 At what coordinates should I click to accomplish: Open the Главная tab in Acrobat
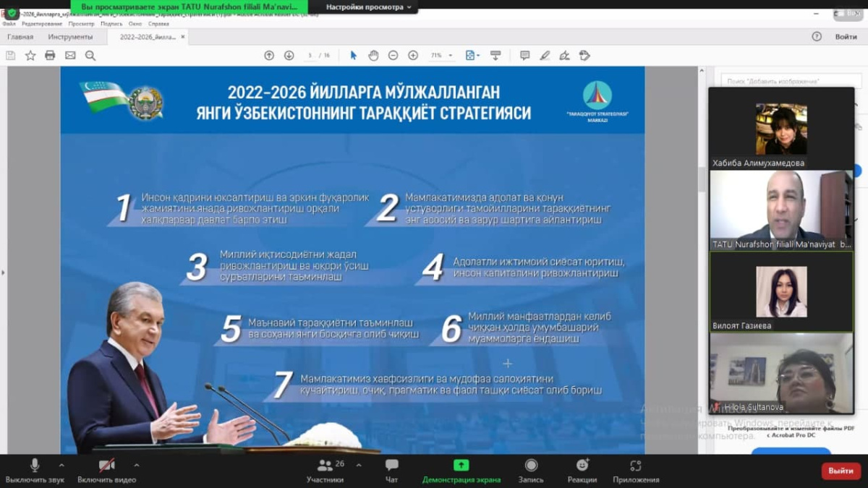point(20,37)
